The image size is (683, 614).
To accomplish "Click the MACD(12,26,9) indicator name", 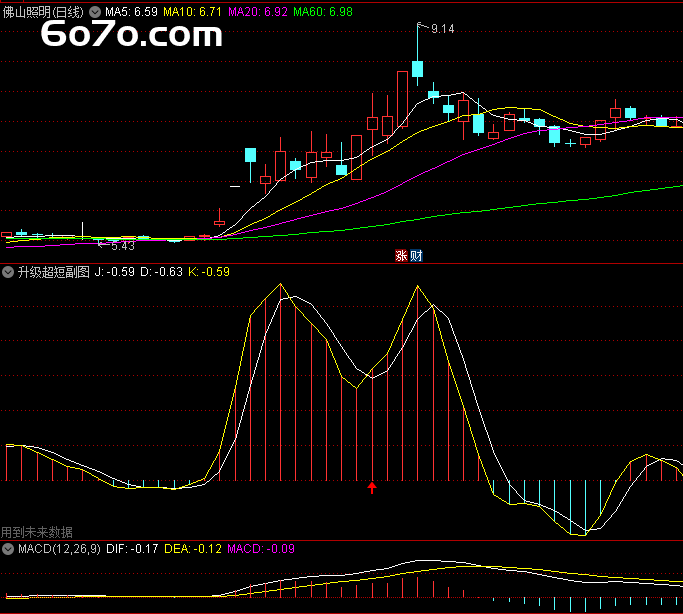I will 59,549.
